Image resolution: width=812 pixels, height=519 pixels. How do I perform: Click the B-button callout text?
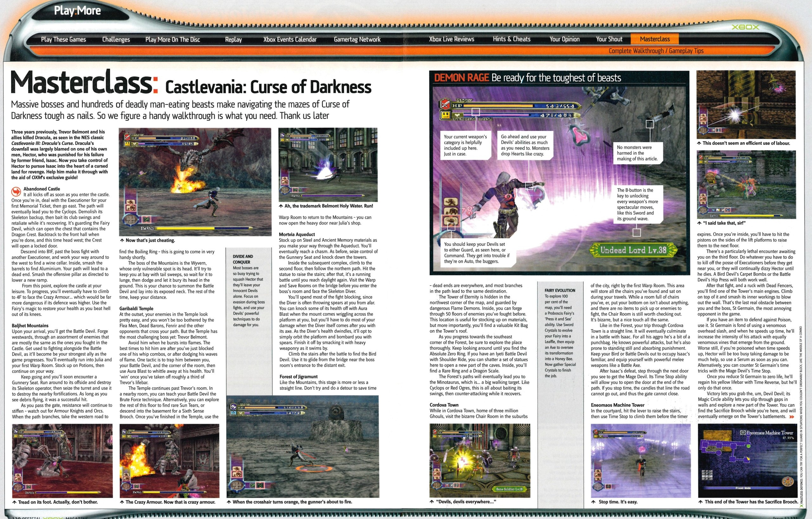(x=637, y=204)
